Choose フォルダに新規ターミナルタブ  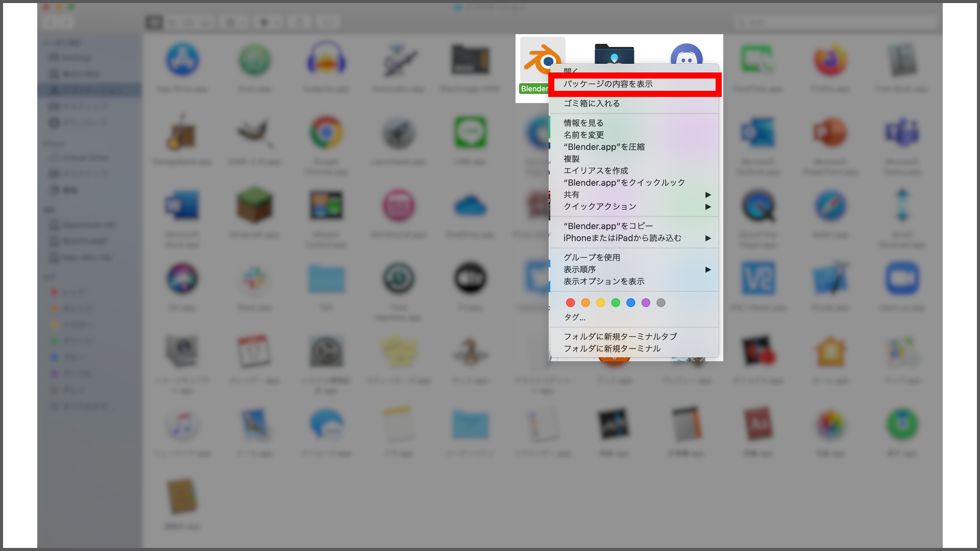pos(634,337)
